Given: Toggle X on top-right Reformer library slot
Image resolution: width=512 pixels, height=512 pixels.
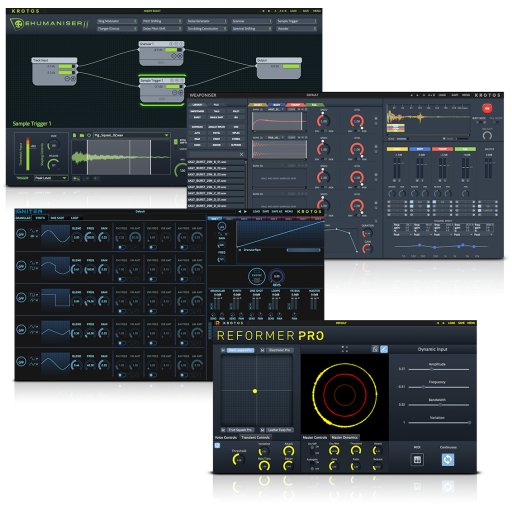Looking at the screenshot, I should pos(262,350).
